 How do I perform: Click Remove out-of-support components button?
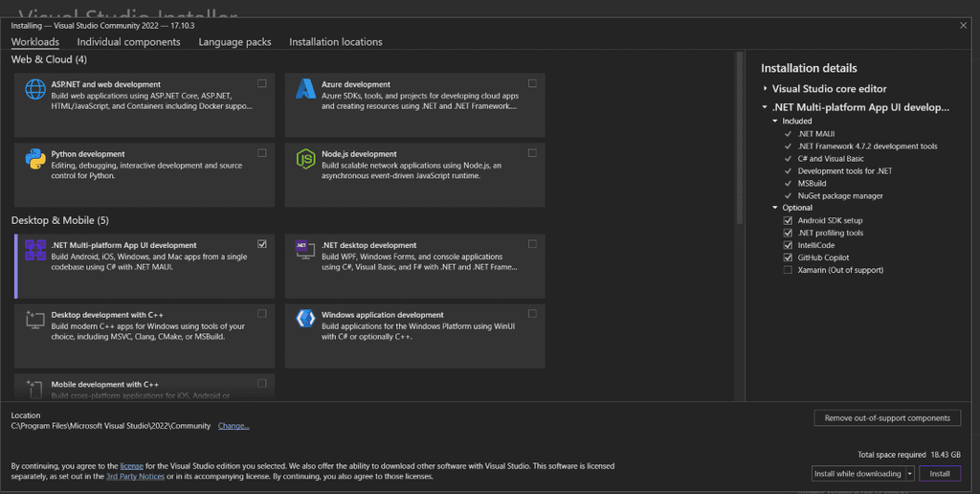point(887,418)
